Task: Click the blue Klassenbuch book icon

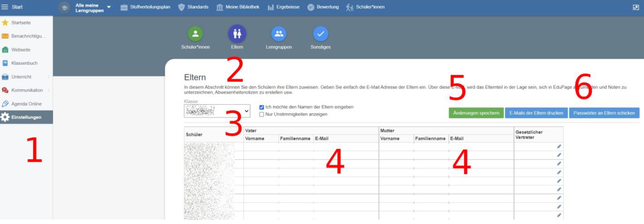Action: [5, 63]
